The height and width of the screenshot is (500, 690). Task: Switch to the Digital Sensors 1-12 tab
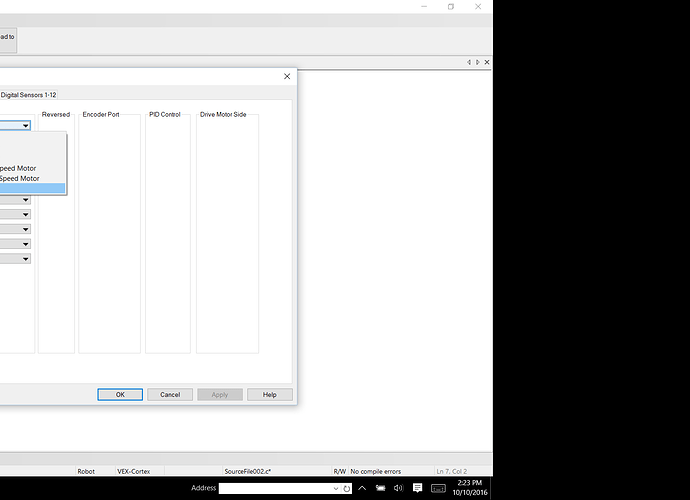click(x=28, y=94)
